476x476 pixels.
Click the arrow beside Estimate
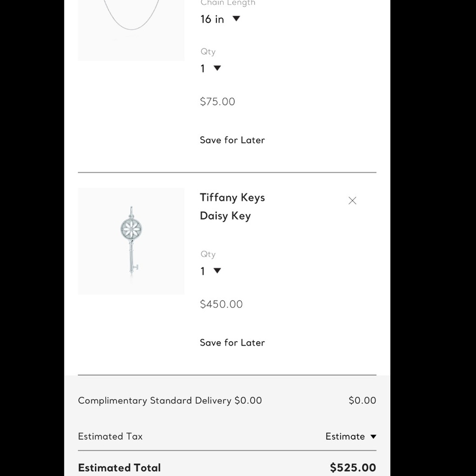pyautogui.click(x=373, y=436)
